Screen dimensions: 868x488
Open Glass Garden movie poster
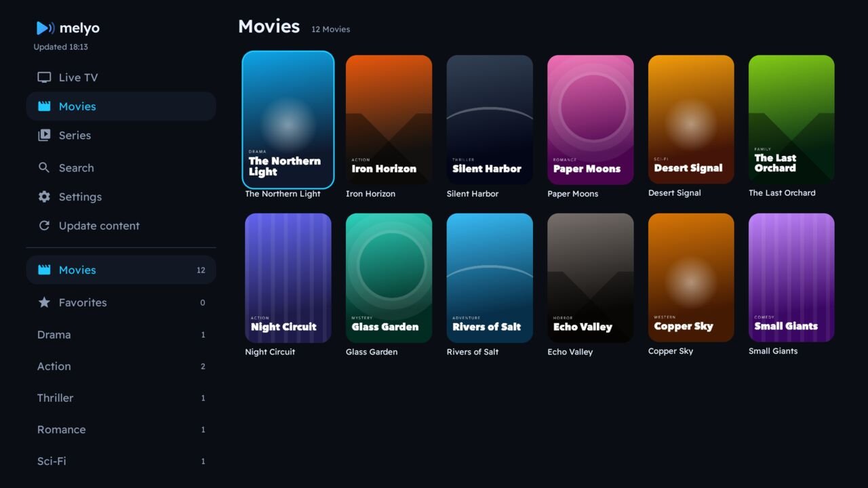point(389,278)
